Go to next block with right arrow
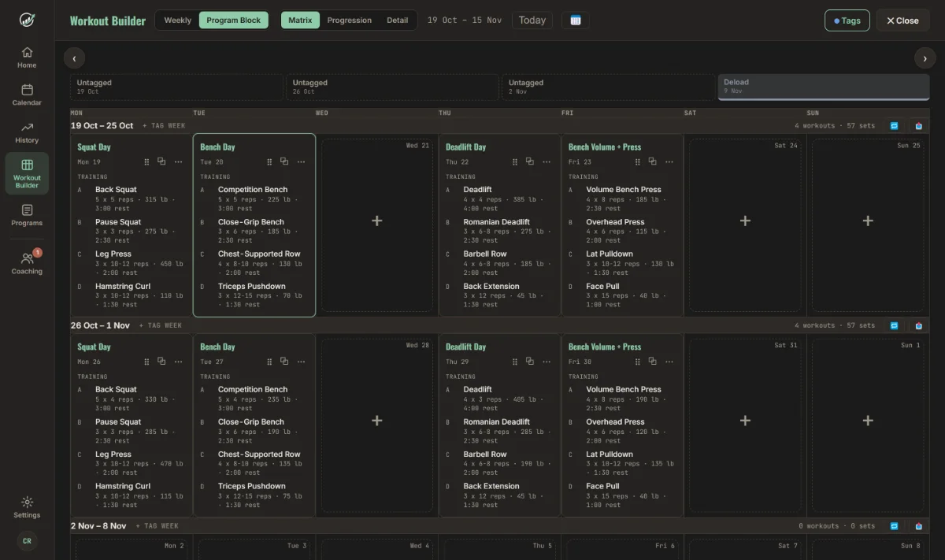This screenshot has height=560, width=945. (x=925, y=58)
